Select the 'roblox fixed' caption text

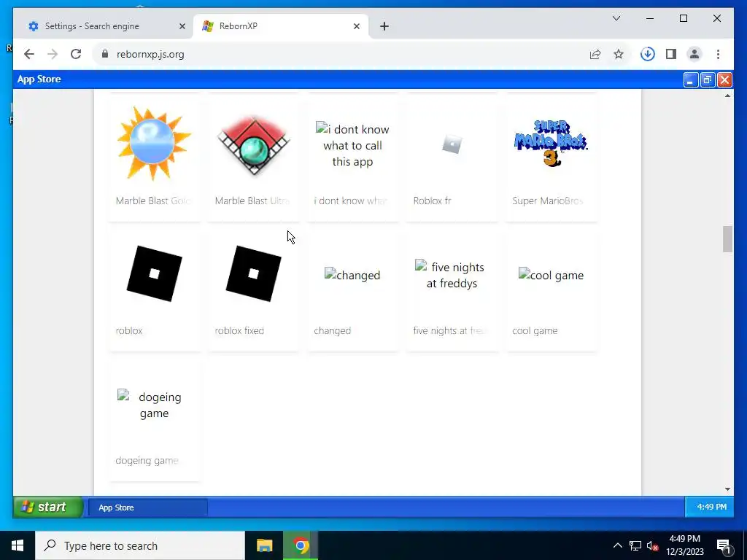(239, 330)
